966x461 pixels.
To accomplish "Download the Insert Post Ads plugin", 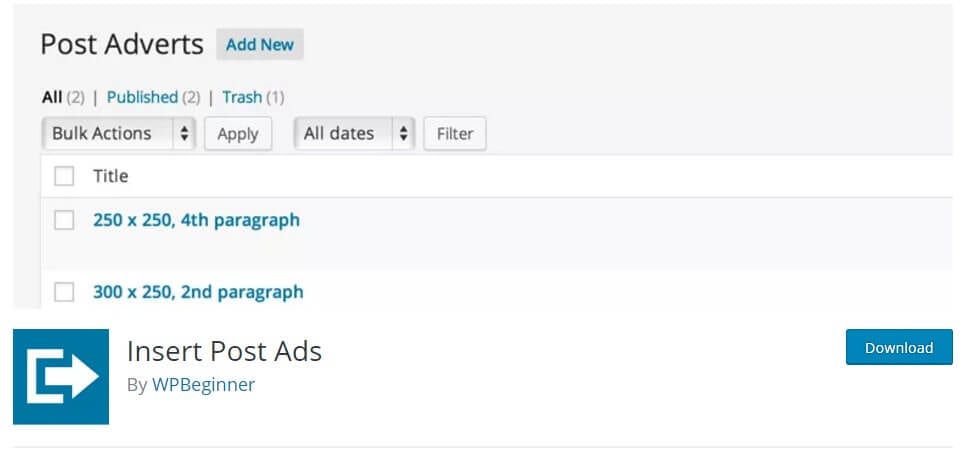I will (899, 347).
